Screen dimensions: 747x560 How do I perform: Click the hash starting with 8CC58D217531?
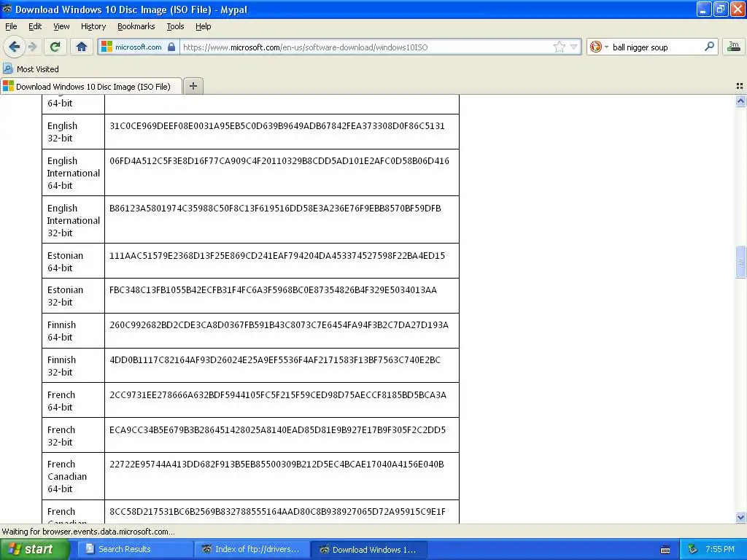(277, 512)
